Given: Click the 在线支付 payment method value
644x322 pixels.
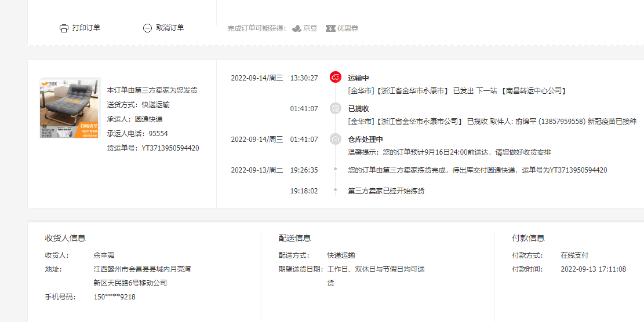Looking at the screenshot, I should pyautogui.click(x=574, y=255).
